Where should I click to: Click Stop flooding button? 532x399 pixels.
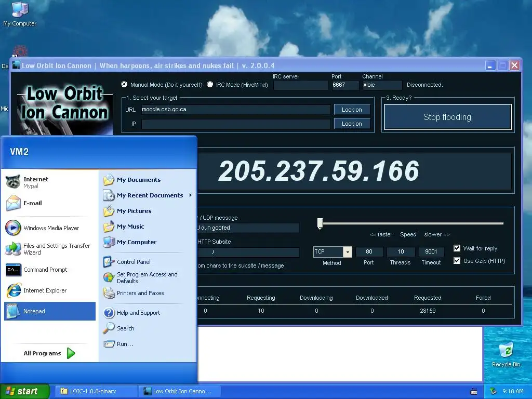(x=447, y=117)
